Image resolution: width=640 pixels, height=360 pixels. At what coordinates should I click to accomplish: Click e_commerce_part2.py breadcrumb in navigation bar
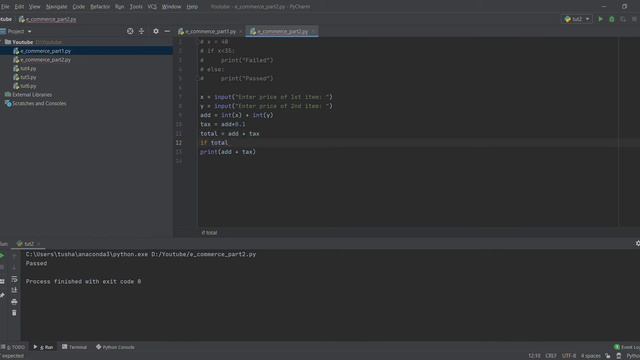tap(47, 19)
